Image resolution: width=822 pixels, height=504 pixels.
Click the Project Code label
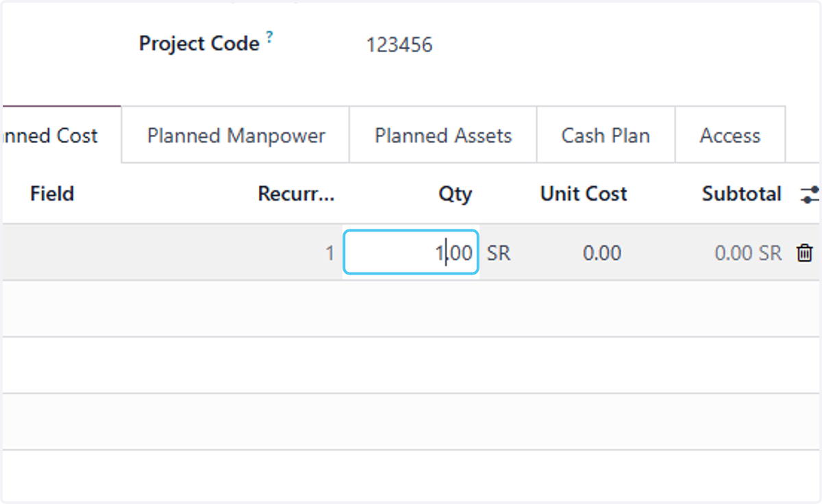pos(199,44)
